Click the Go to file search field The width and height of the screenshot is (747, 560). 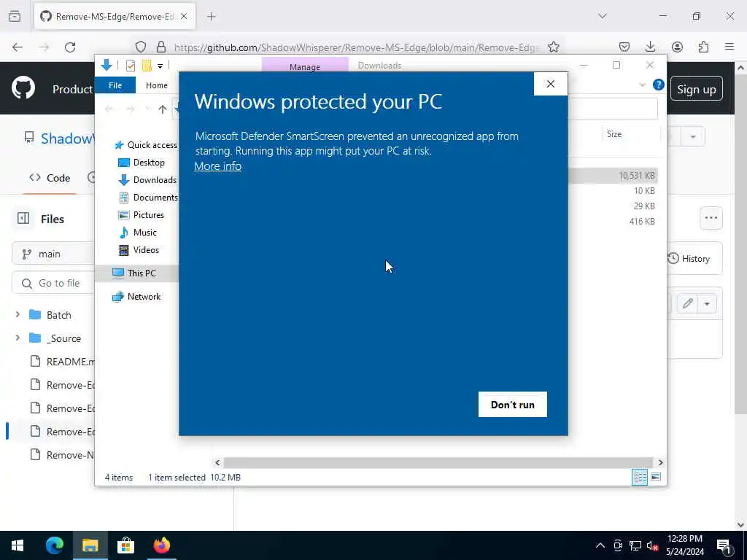click(53, 284)
